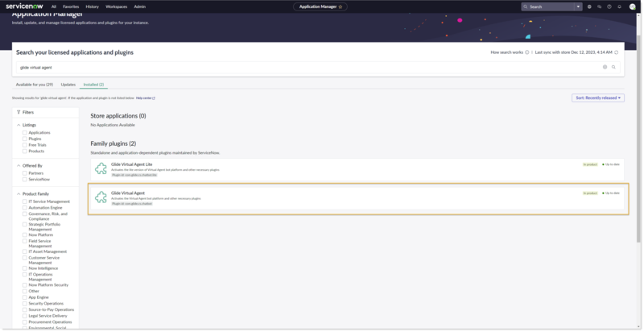This screenshot has width=644, height=332.
Task: Check the Free Trials filter
Action: click(25, 144)
